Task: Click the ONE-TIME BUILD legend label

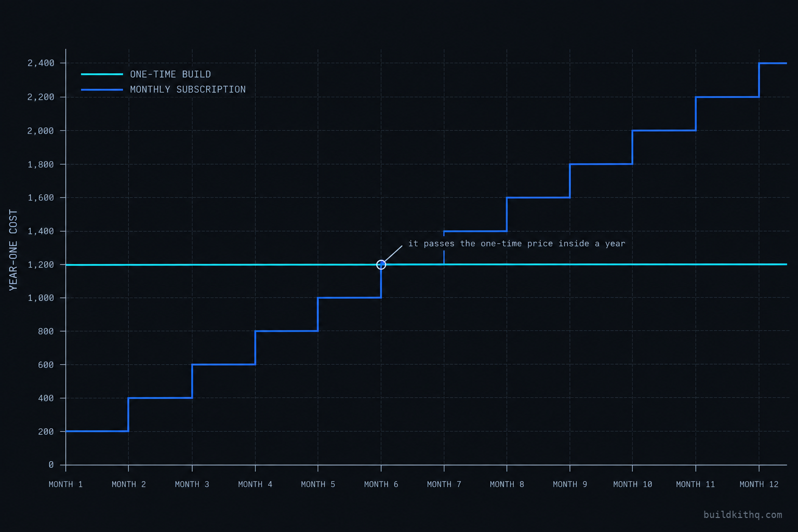Action: click(x=170, y=74)
